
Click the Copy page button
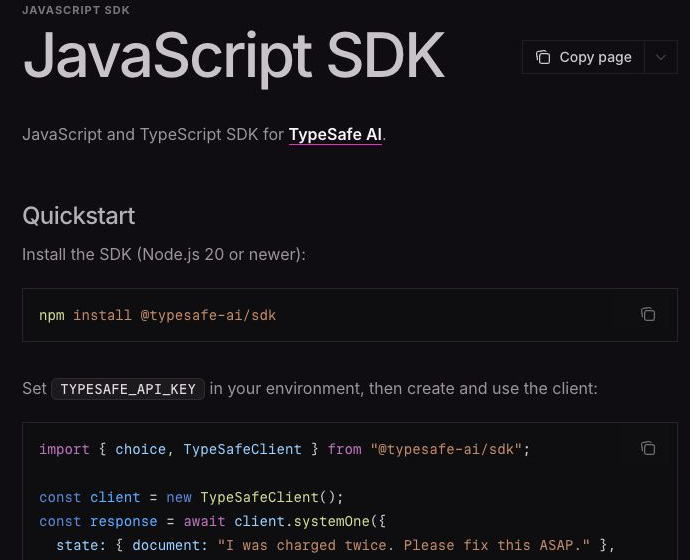pyautogui.click(x=583, y=57)
